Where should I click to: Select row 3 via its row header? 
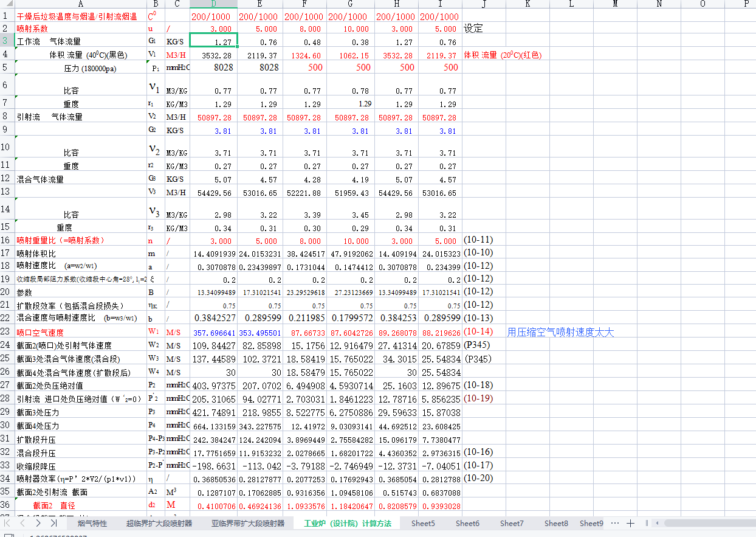click(7, 41)
